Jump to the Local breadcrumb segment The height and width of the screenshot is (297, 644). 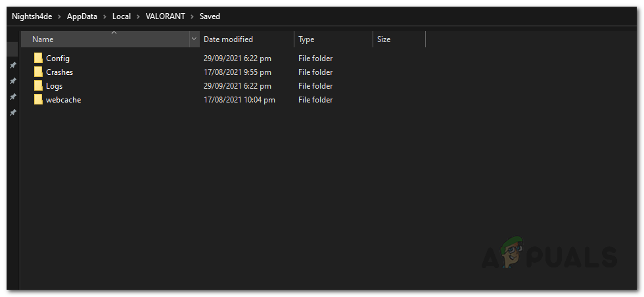coord(122,16)
